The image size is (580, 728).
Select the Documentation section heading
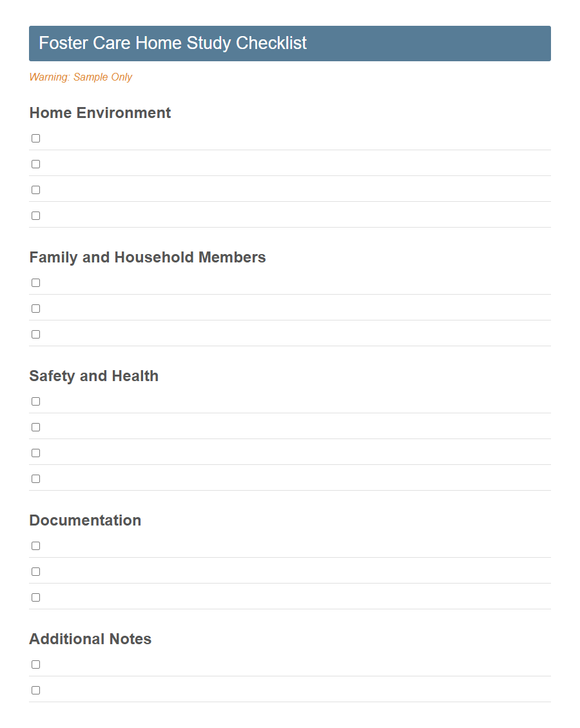click(x=85, y=520)
